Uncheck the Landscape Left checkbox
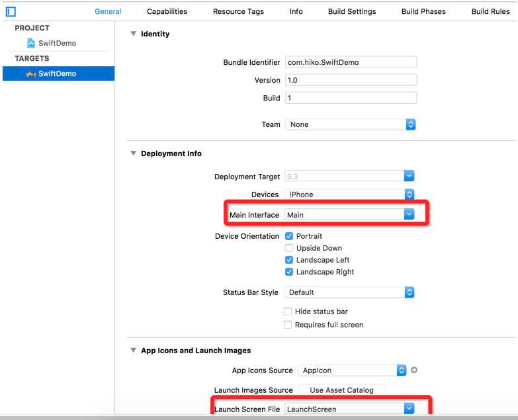 (x=288, y=260)
